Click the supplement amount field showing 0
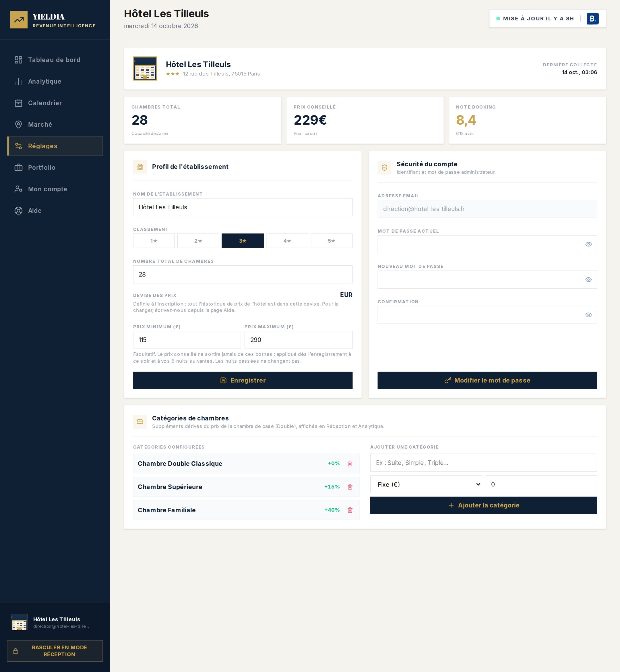 [x=541, y=484]
